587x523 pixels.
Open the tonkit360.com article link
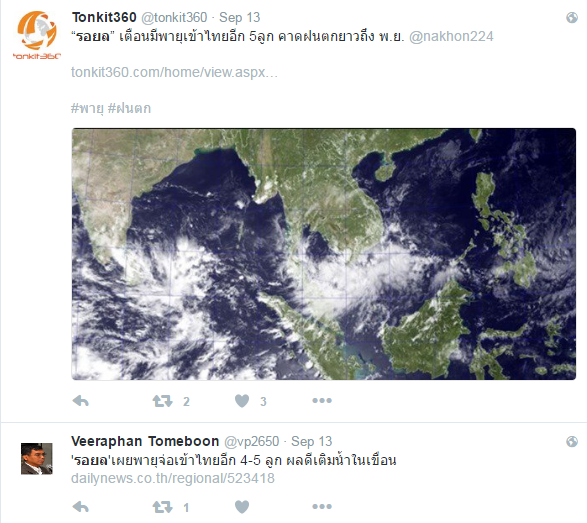coord(174,72)
